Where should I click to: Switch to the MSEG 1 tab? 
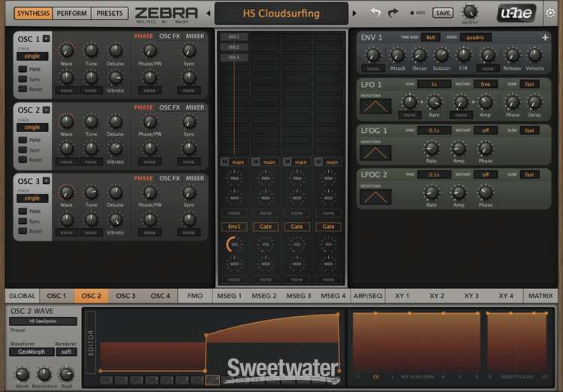[x=229, y=296]
